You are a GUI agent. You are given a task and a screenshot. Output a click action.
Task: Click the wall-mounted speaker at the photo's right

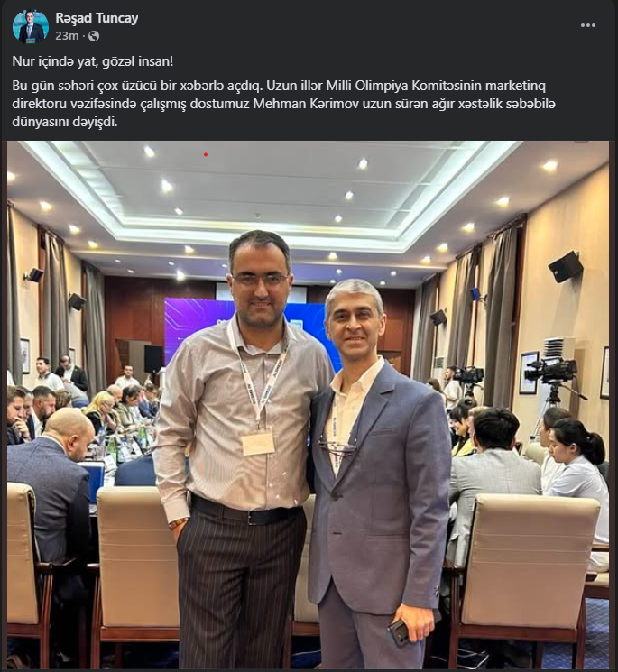coord(566,267)
